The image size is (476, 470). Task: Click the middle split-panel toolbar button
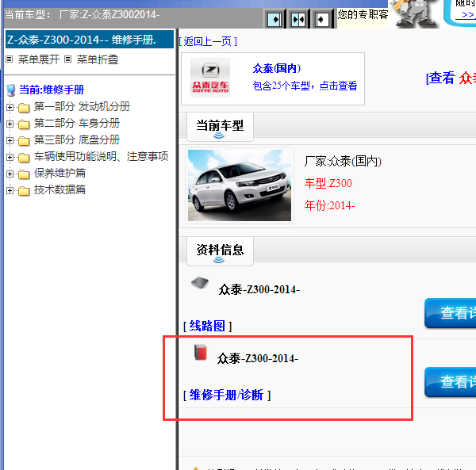click(298, 20)
